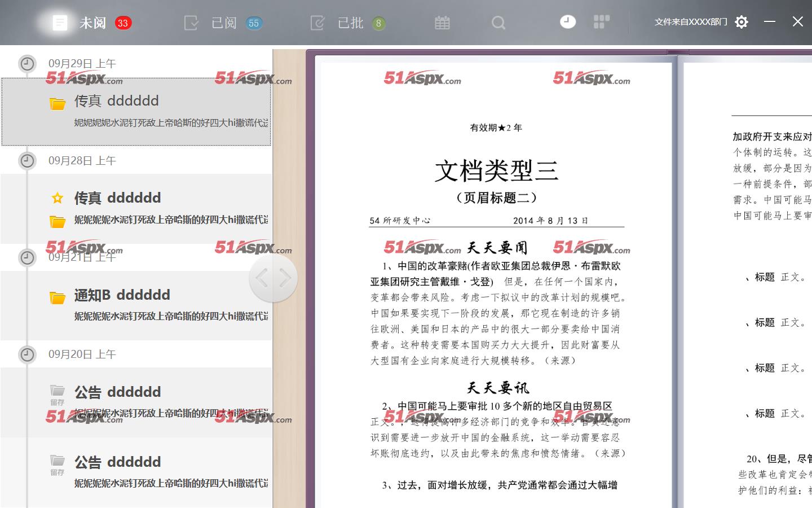The width and height of the screenshot is (812, 508).
Task: Open the calendar view icon
Action: 442,23
